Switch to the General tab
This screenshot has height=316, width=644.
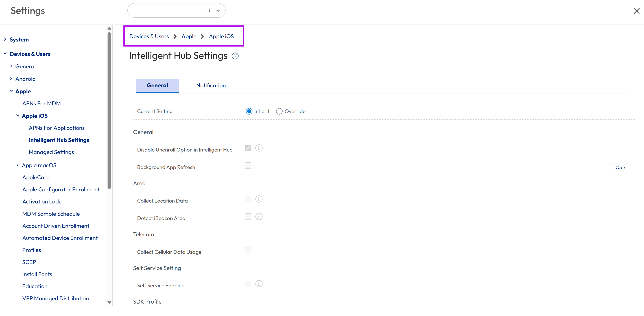click(x=157, y=86)
